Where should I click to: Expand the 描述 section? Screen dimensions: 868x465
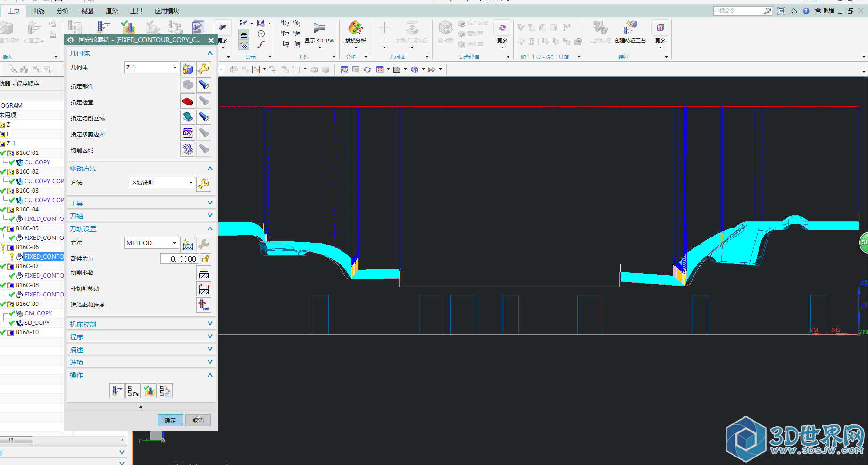[x=210, y=349]
